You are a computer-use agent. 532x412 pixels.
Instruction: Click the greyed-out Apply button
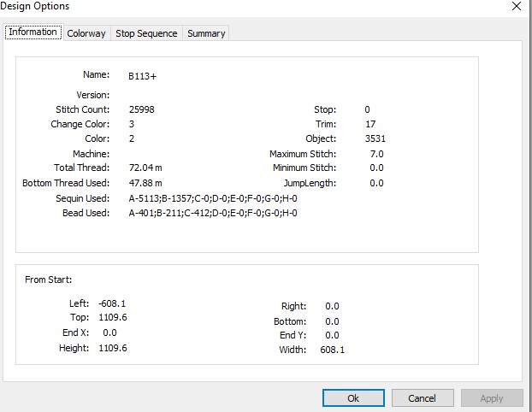click(x=492, y=397)
